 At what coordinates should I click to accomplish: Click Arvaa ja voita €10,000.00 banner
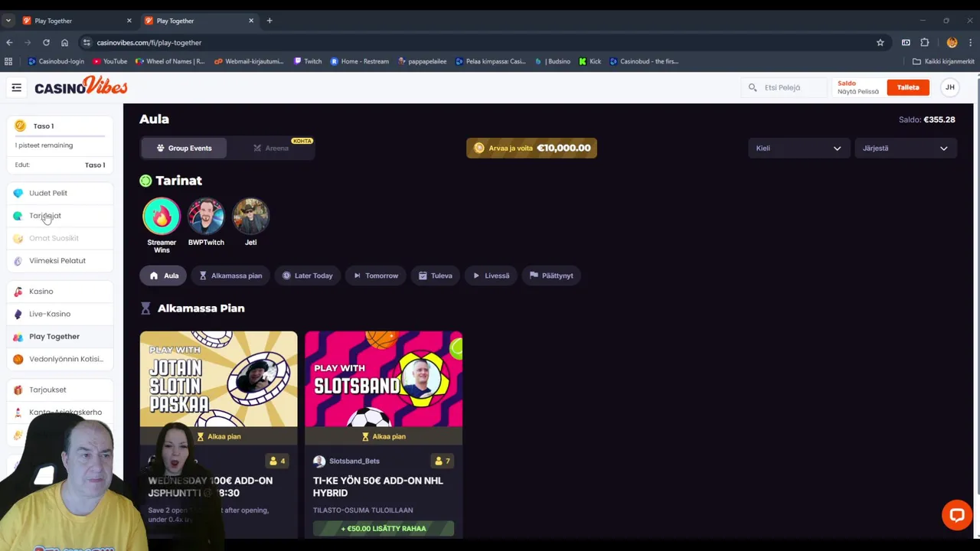[531, 148]
